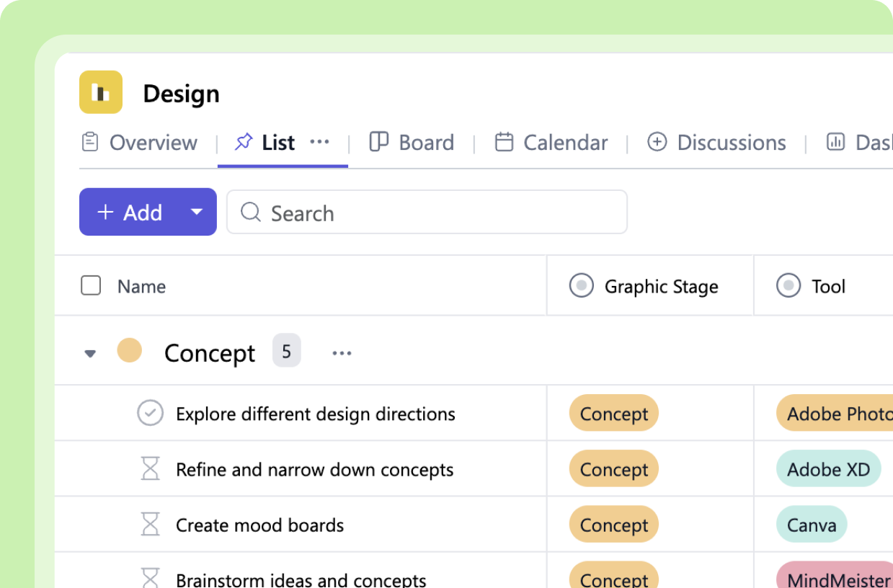
Task: Open the Add button dropdown arrow
Action: [196, 212]
